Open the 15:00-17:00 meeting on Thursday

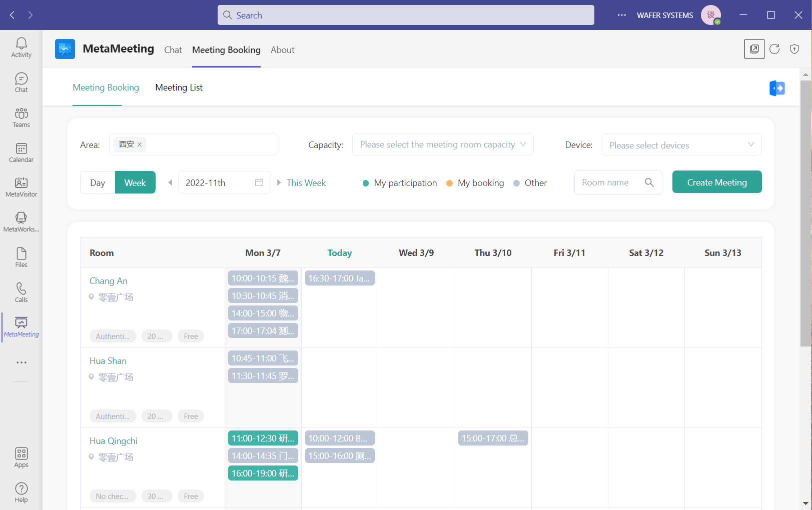[x=493, y=438]
